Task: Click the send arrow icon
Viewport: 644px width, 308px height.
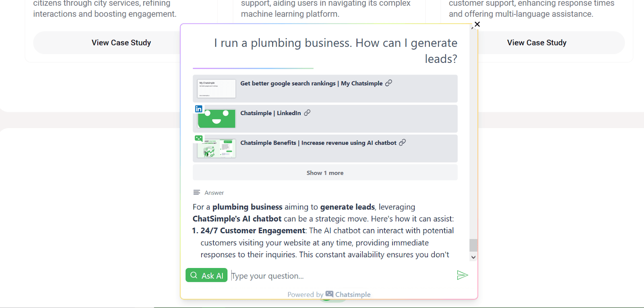Action: coord(462,275)
